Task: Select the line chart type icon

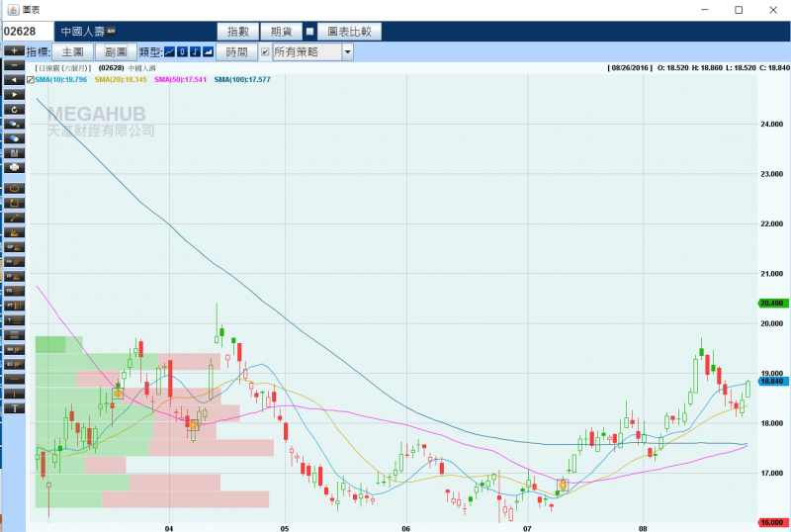Action: click(170, 51)
